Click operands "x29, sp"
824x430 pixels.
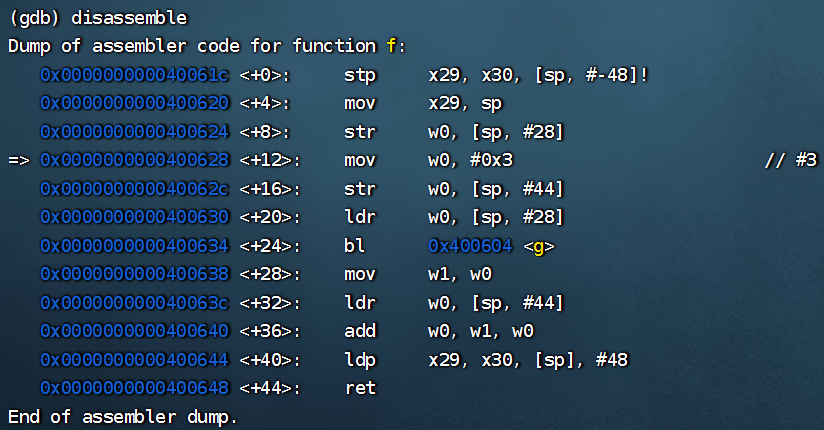point(466,104)
